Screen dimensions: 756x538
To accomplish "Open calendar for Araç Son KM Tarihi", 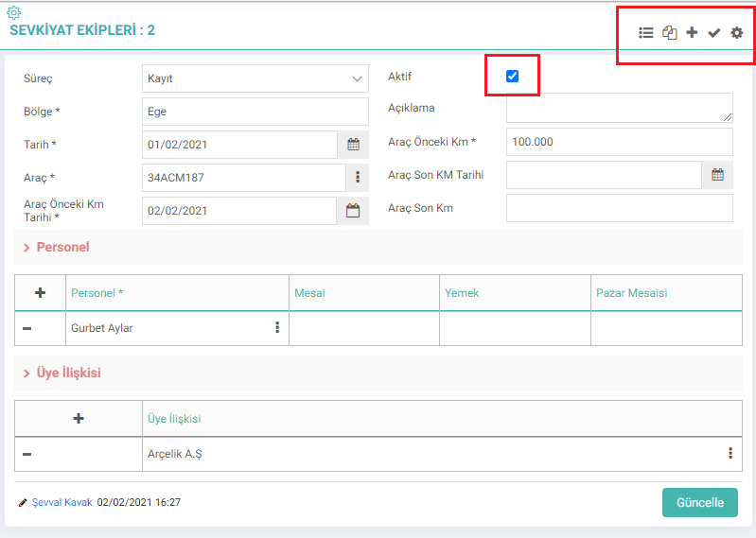I will (x=717, y=175).
